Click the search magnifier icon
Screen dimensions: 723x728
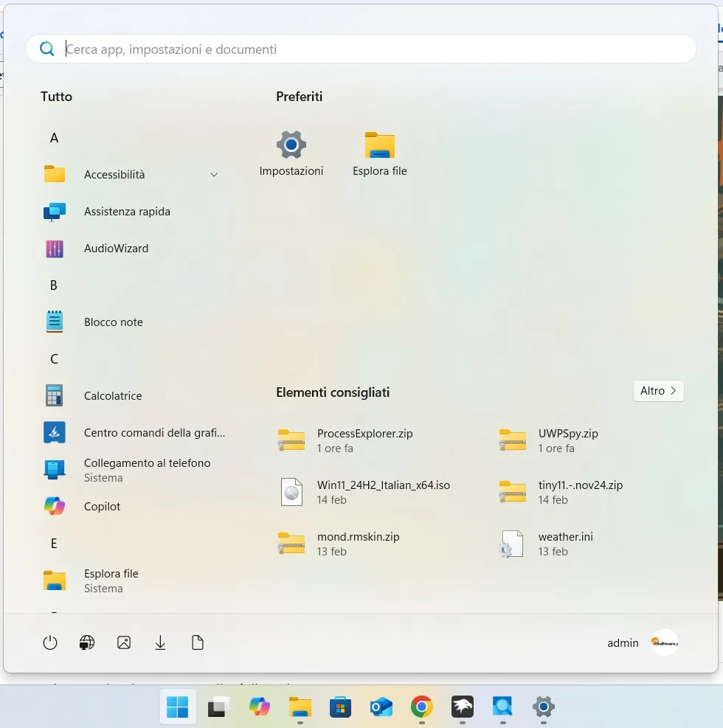coord(47,49)
